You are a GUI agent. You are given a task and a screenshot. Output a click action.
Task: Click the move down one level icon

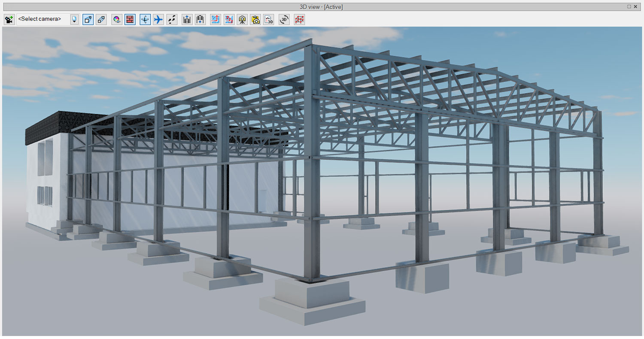[187, 19]
